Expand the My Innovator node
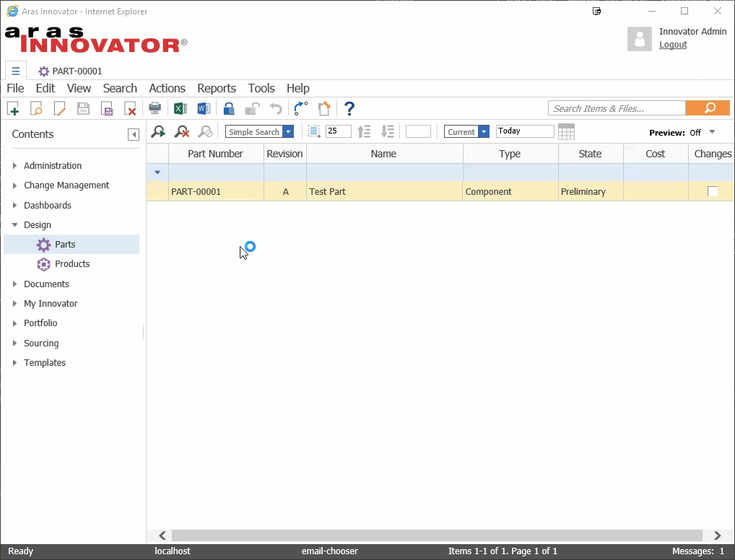 coord(14,304)
